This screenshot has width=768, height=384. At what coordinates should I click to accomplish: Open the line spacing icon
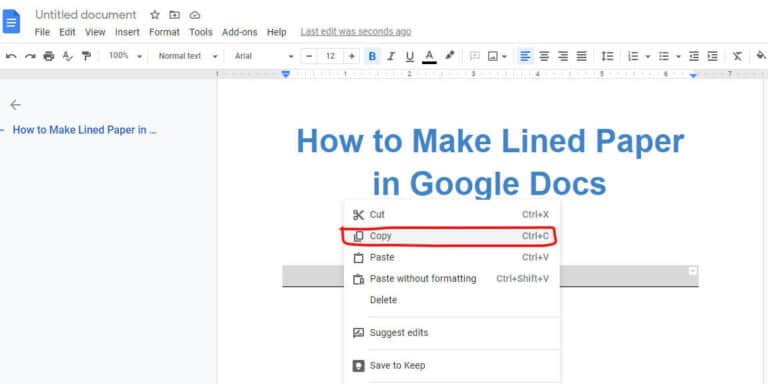pos(607,56)
